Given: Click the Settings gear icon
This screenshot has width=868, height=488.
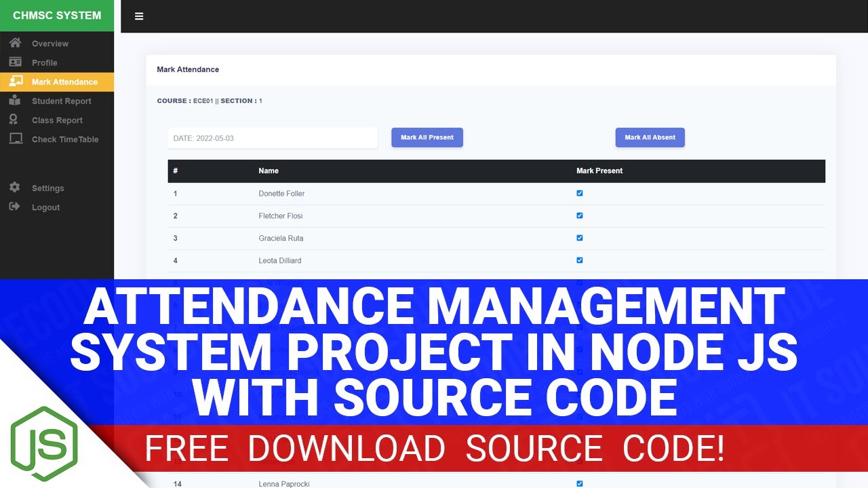Looking at the screenshot, I should (x=15, y=188).
